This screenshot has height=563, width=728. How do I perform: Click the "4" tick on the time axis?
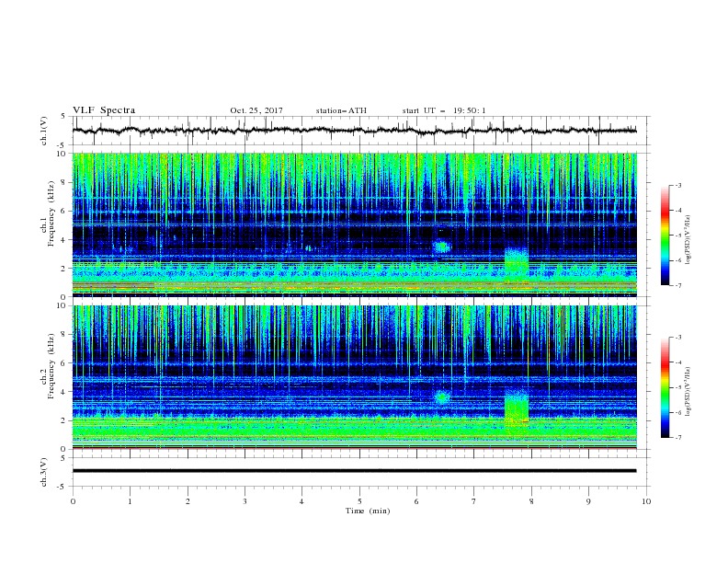pyautogui.click(x=301, y=501)
